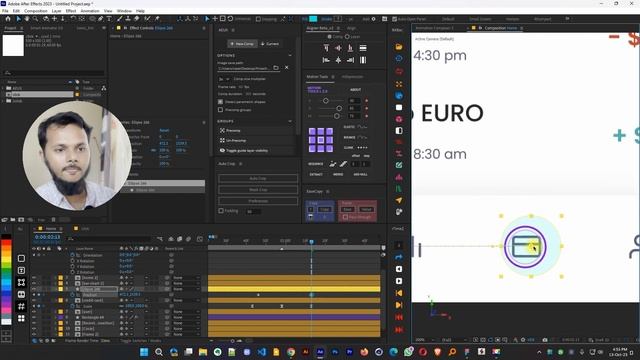Screen dimensions: 640x360
Task: Toggle the Padding checkbox in Auto Crop
Action: 221,211
